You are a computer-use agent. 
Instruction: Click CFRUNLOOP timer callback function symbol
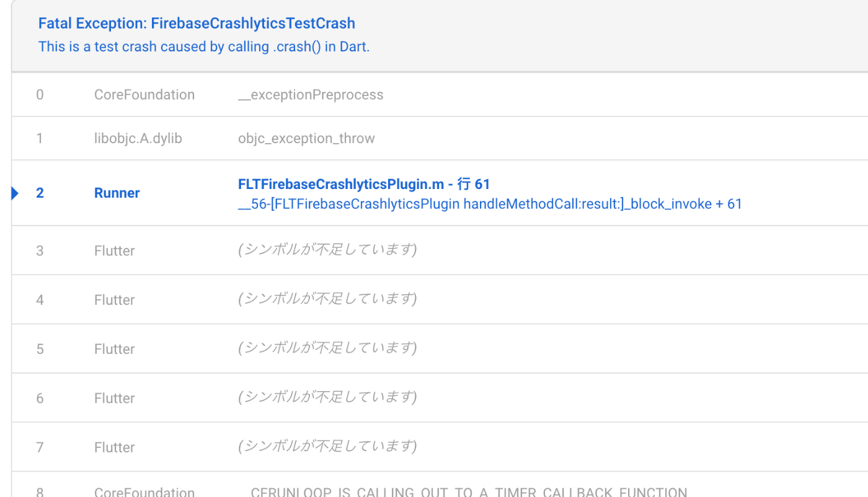[x=463, y=492]
